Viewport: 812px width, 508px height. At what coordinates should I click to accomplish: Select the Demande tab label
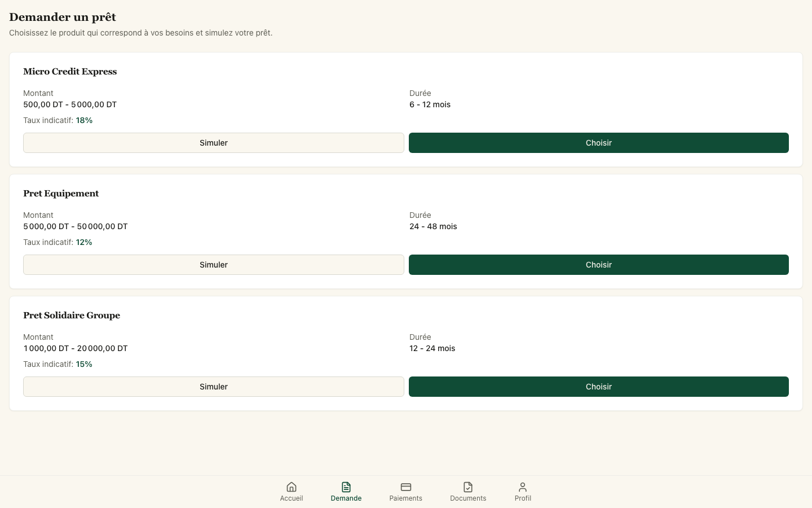tap(346, 498)
